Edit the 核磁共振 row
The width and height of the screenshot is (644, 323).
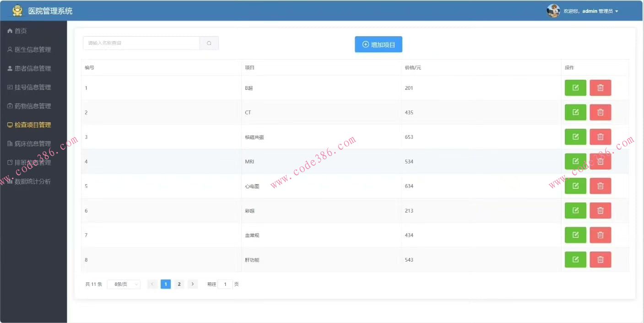(575, 137)
